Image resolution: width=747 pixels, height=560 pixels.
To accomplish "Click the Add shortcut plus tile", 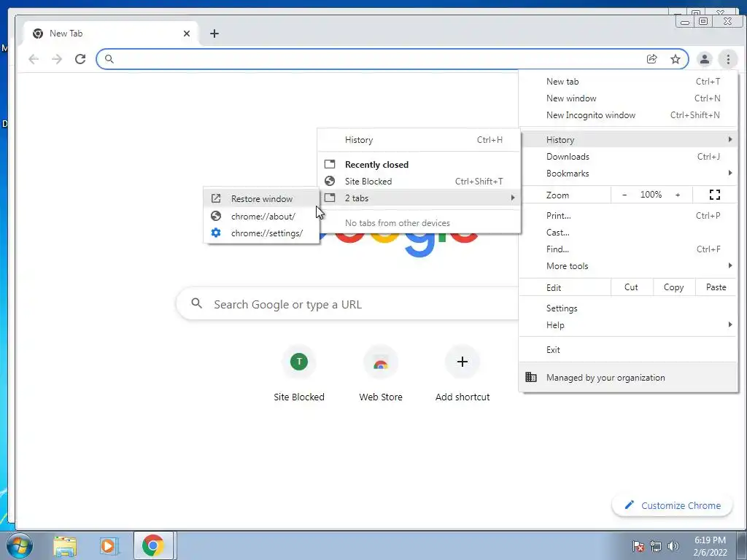I will pyautogui.click(x=462, y=374).
